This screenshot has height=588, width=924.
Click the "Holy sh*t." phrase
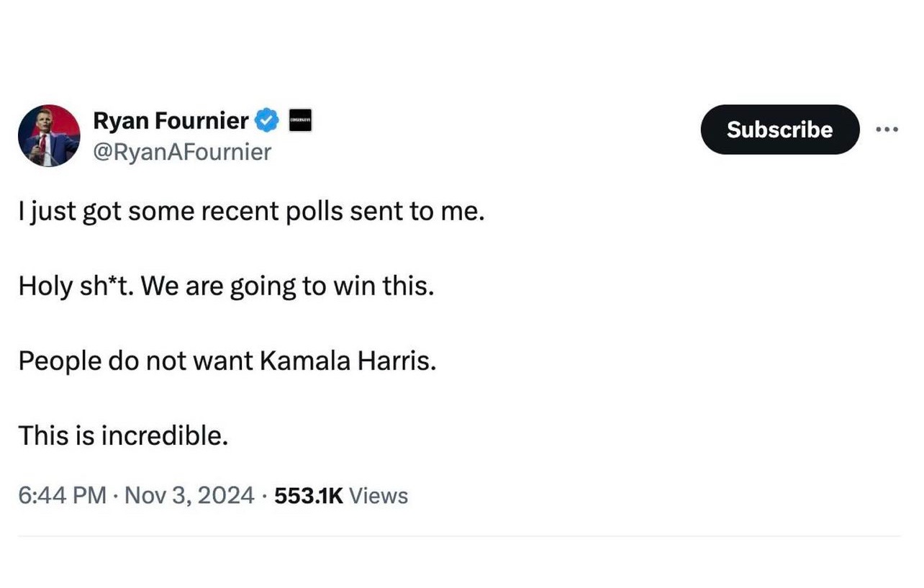[x=76, y=287]
